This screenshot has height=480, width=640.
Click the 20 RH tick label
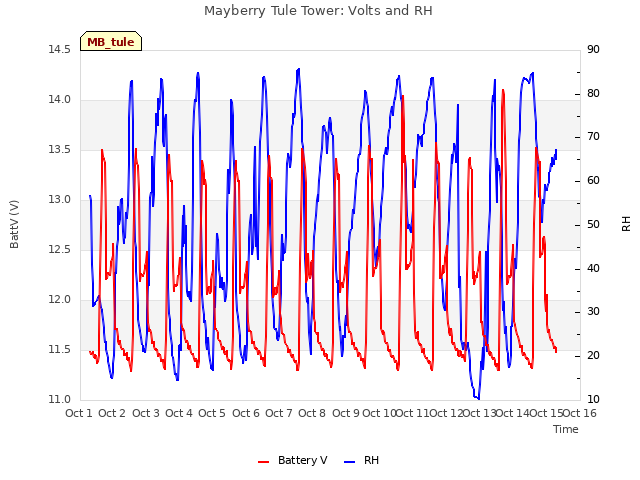tap(593, 356)
